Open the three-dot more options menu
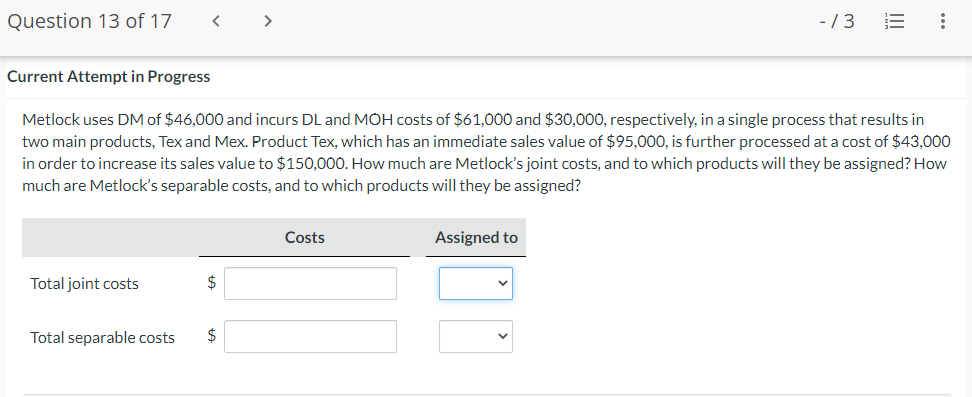This screenshot has height=397, width=972. (x=943, y=22)
